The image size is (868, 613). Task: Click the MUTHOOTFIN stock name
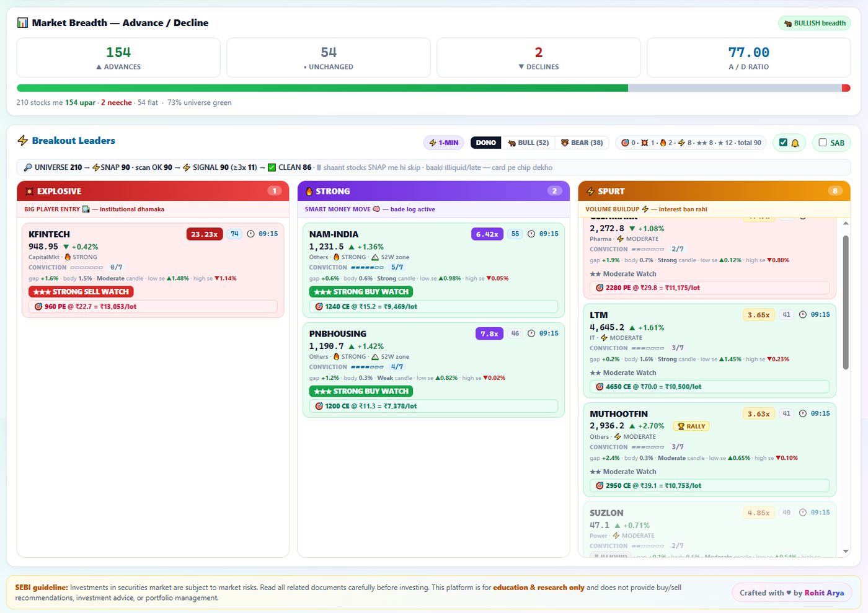pyautogui.click(x=619, y=414)
